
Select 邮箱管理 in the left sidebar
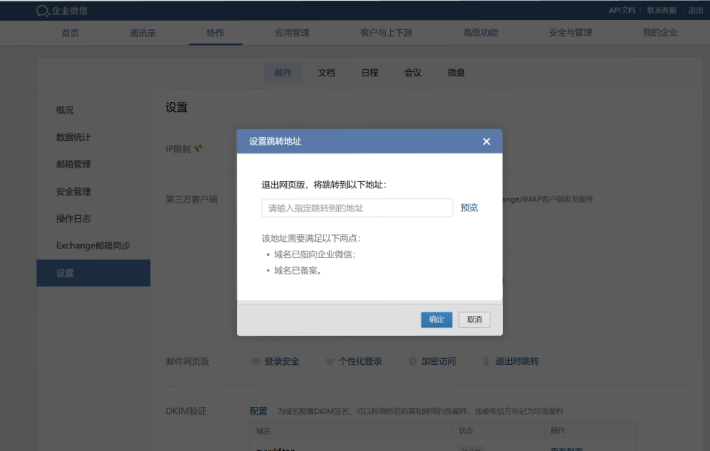(74, 164)
